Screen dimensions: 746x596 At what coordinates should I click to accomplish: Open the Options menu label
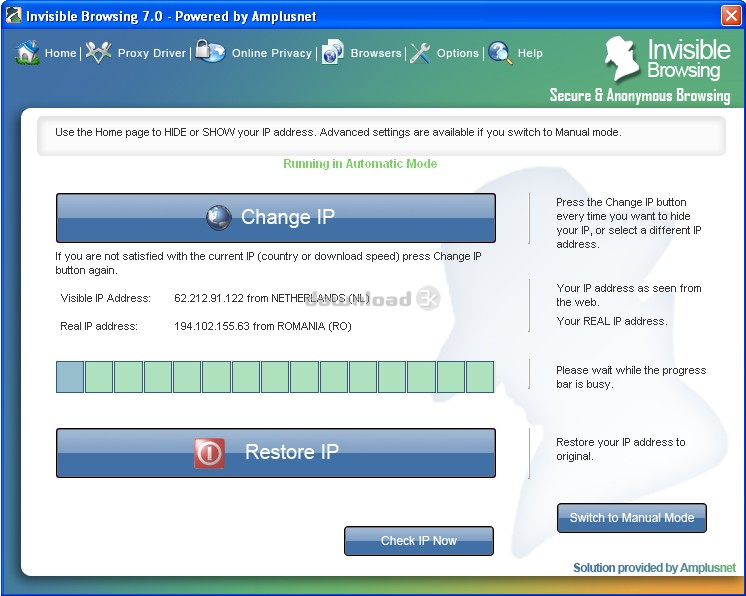(458, 53)
